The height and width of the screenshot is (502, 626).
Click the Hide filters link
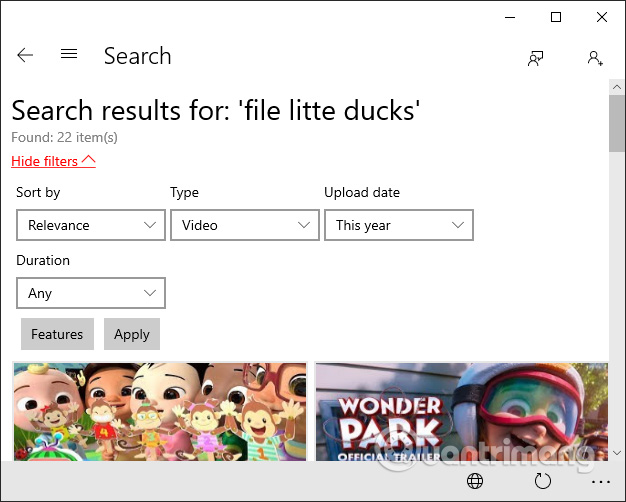coord(53,161)
